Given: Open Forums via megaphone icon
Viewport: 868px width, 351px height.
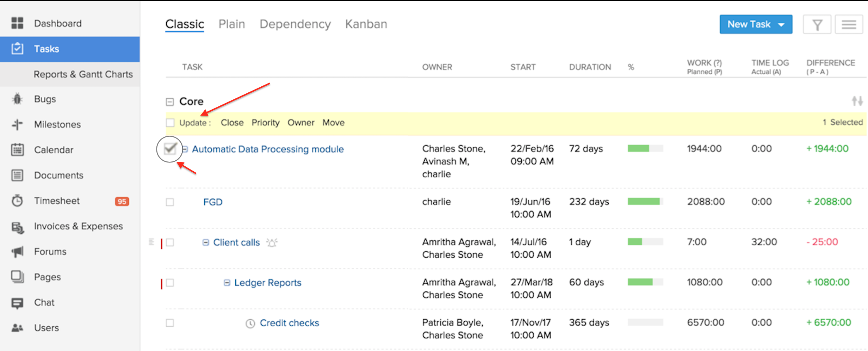Looking at the screenshot, I should tap(17, 252).
